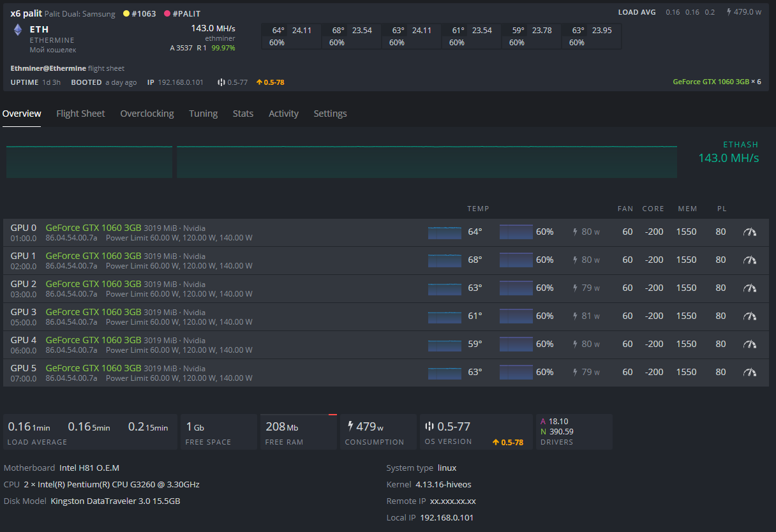The height and width of the screenshot is (532, 776).
Task: Open the Flight Sheet tab
Action: (x=80, y=114)
